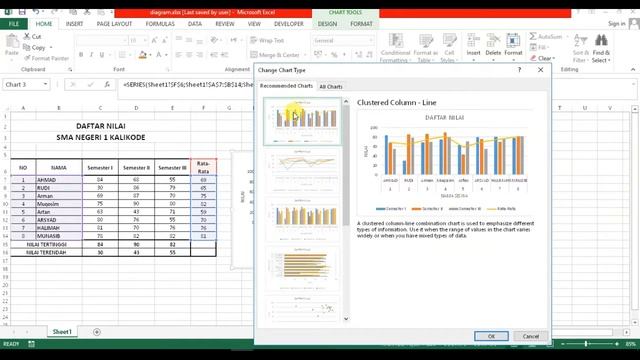Toggle Bold formatting
The height and width of the screenshot is (360, 640).
[81, 55]
